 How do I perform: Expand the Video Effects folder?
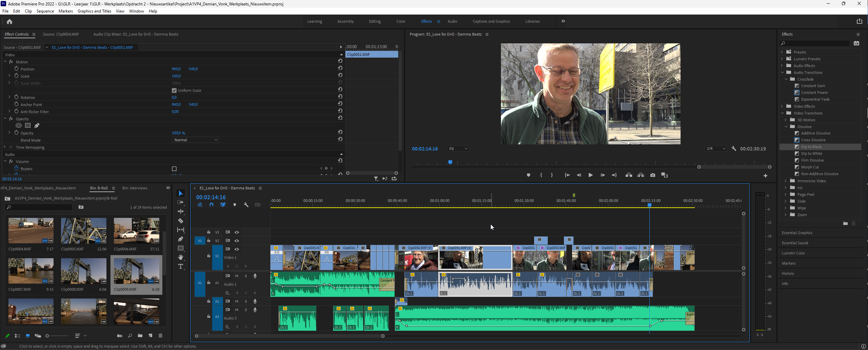tap(782, 106)
